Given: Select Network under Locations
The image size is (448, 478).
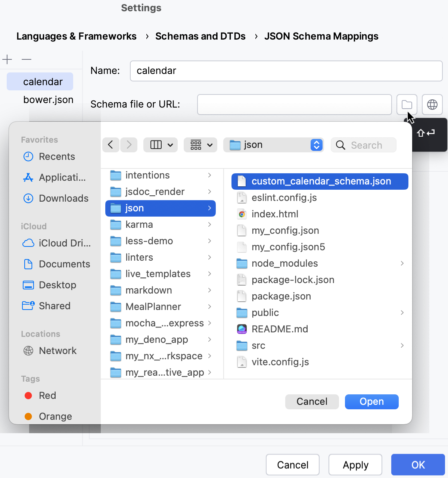Looking at the screenshot, I should tap(57, 351).
